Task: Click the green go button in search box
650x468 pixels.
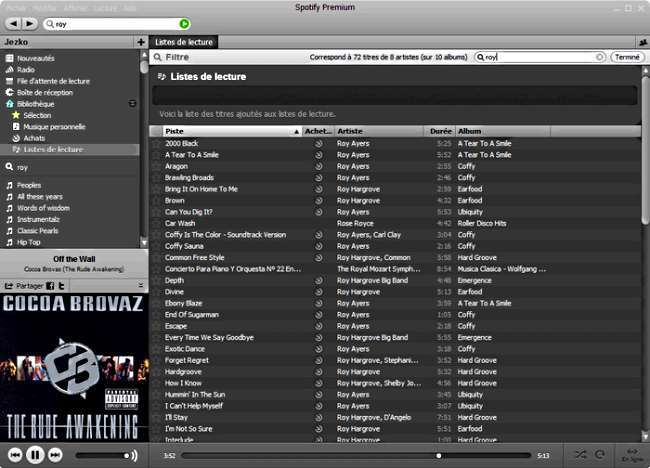Action: pyautogui.click(x=184, y=24)
